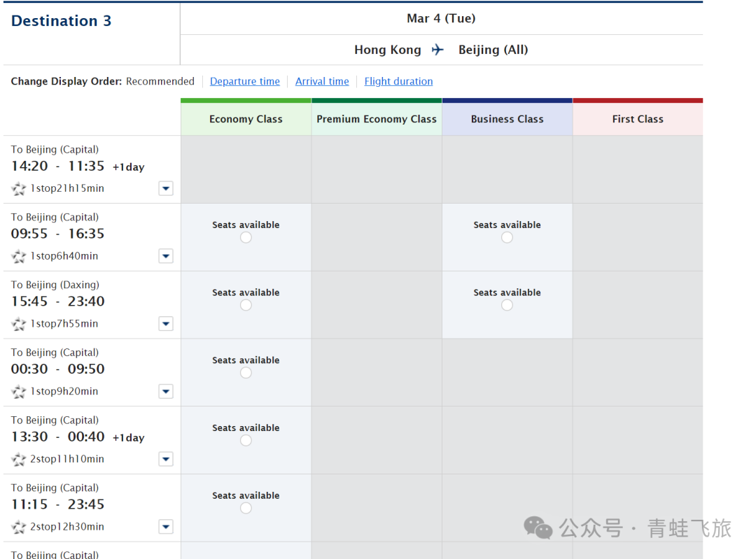Click the 1stop21h15min duration text

coord(67,188)
